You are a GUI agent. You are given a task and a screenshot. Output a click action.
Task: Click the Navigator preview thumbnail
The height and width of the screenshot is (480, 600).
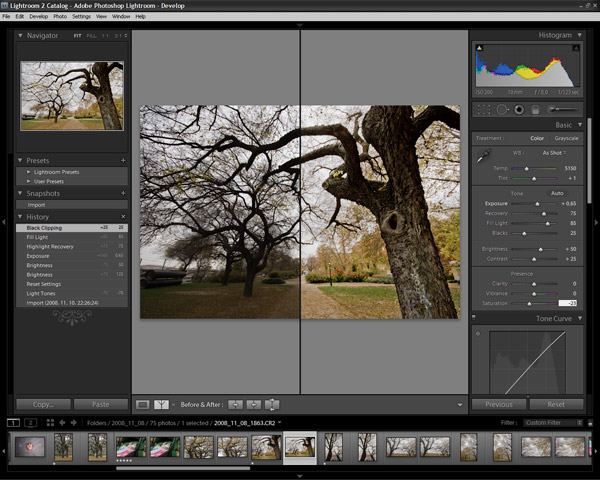pyautogui.click(x=72, y=96)
